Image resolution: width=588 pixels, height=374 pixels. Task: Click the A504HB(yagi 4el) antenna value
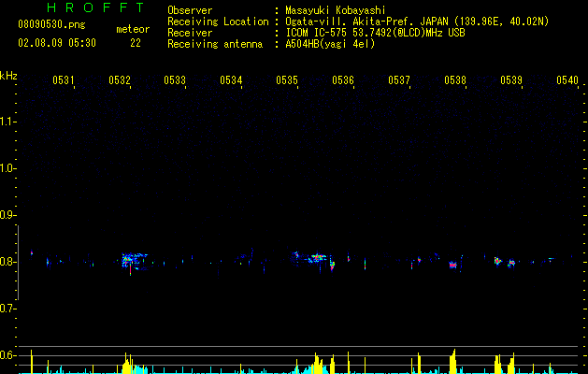(x=330, y=44)
